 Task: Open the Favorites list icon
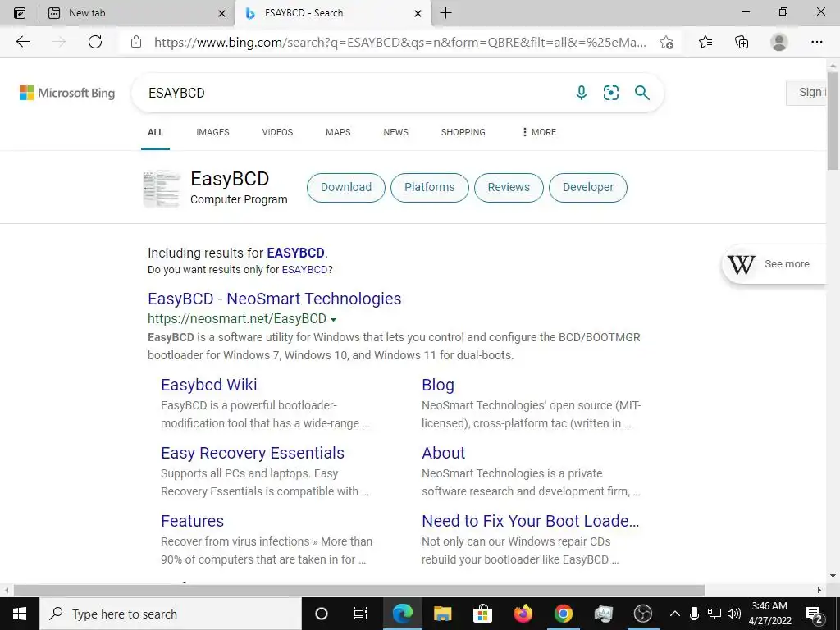[705, 42]
